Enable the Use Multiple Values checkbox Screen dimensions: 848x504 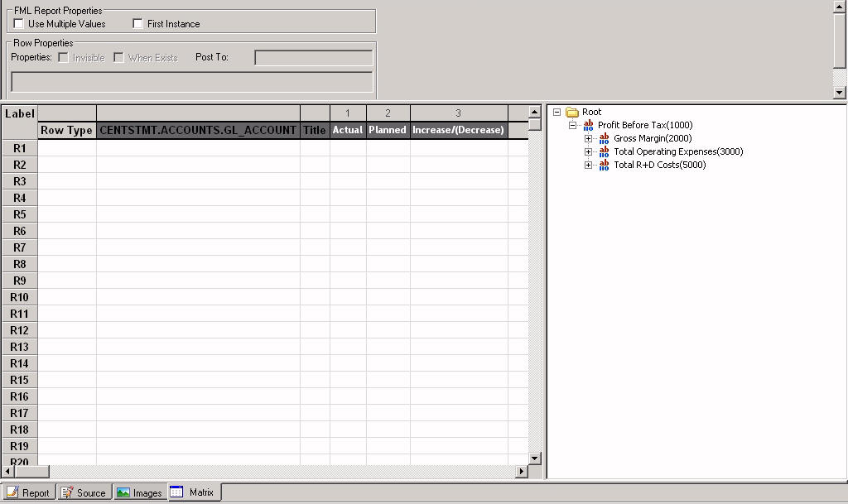coord(19,24)
